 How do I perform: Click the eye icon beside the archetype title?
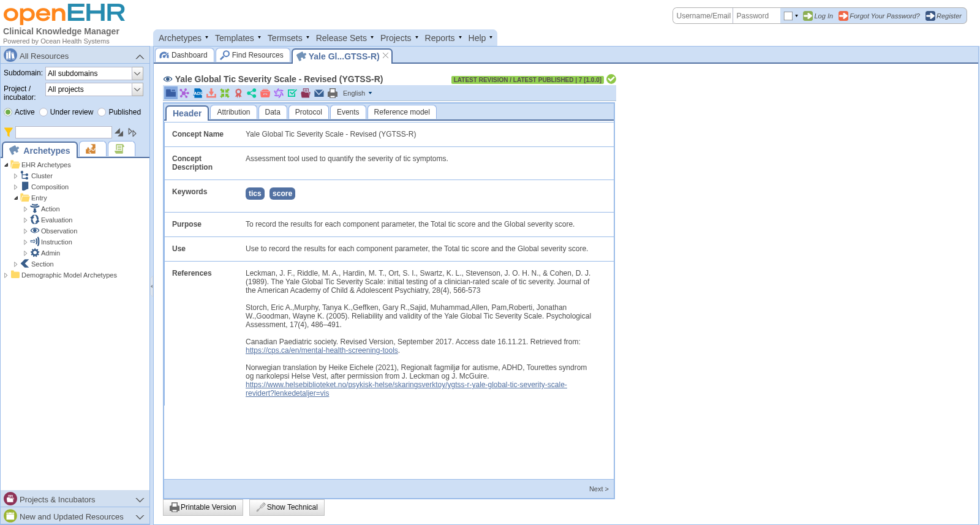168,79
